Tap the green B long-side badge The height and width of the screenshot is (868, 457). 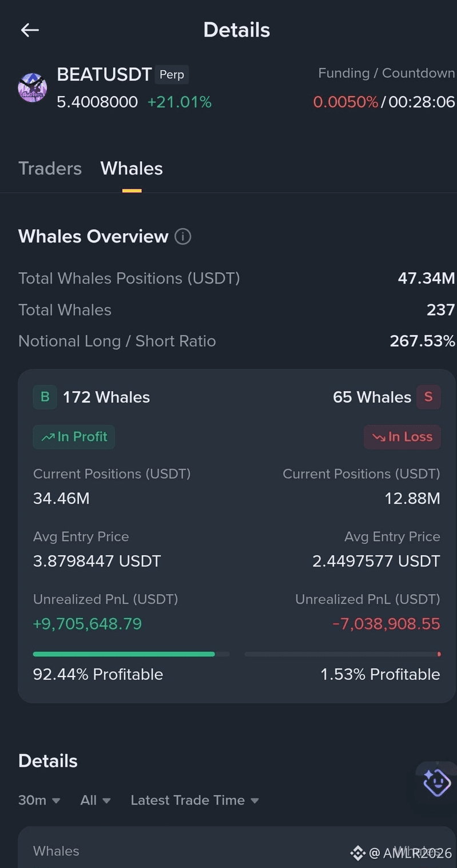coord(45,397)
